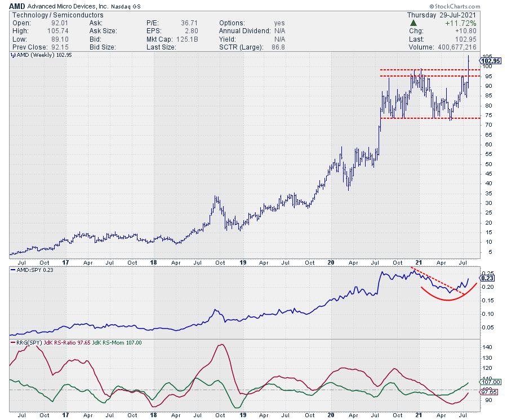Viewport: 507px width, 420px height.
Task: Click the lowest red dashed support line
Action: point(428,118)
